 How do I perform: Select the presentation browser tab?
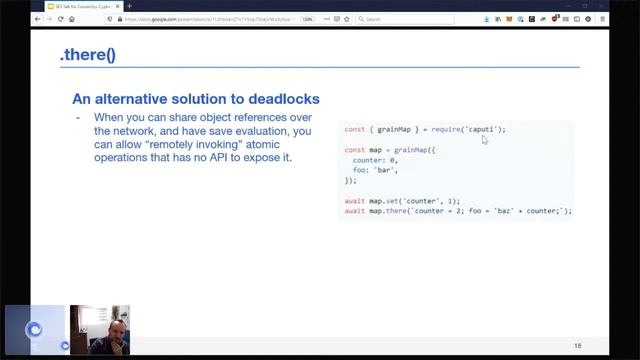[84, 7]
